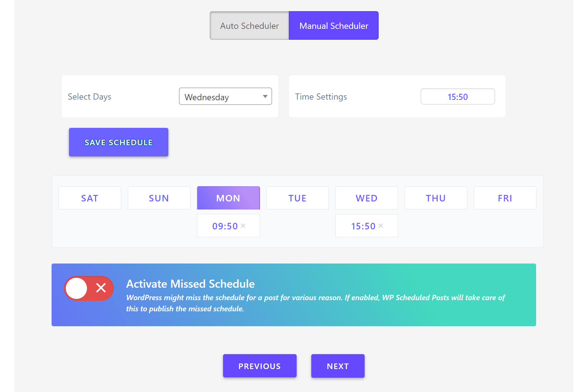Click the Activate Missed Schedule heading
Screen dimensions: 588x392
[190, 284]
